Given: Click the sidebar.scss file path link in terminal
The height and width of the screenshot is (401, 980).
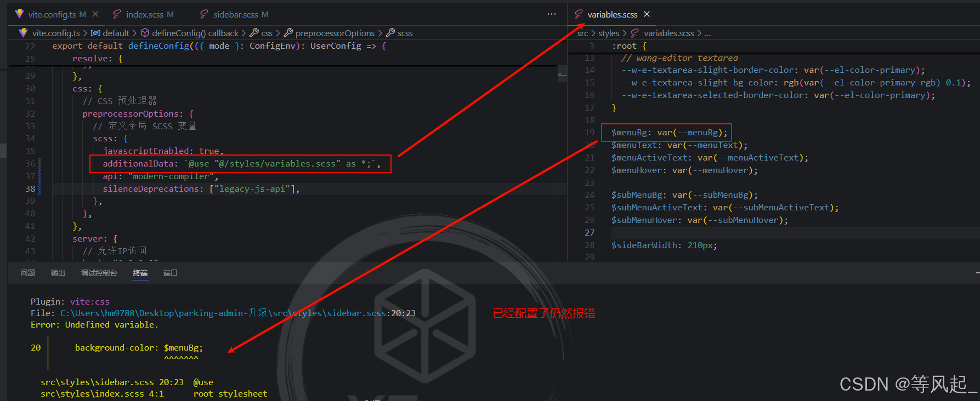Looking at the screenshot, I should coord(238,313).
